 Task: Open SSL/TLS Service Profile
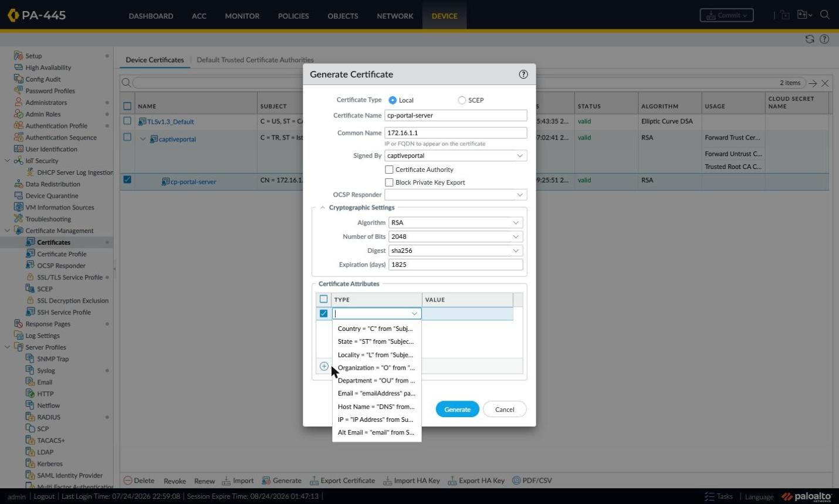coord(70,278)
